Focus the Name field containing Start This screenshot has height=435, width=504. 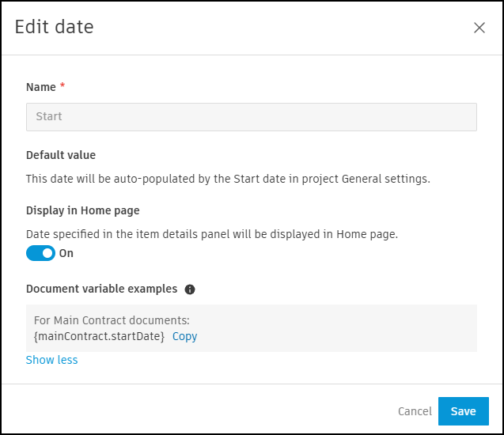coord(251,116)
